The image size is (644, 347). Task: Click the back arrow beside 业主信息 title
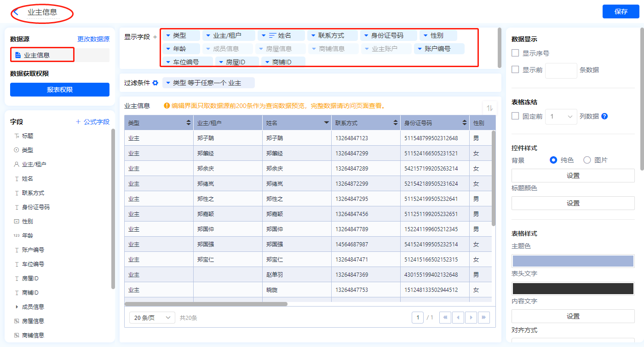[x=16, y=12]
